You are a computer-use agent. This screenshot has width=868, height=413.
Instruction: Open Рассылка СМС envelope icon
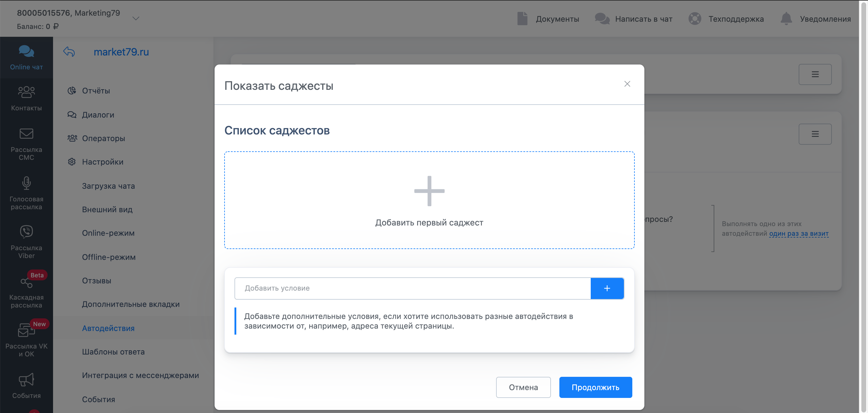(26, 134)
